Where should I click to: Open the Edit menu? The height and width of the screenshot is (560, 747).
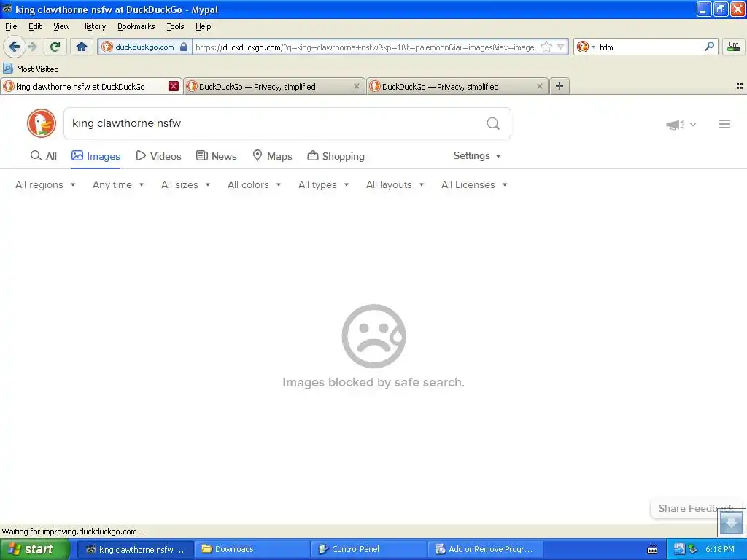click(x=35, y=26)
